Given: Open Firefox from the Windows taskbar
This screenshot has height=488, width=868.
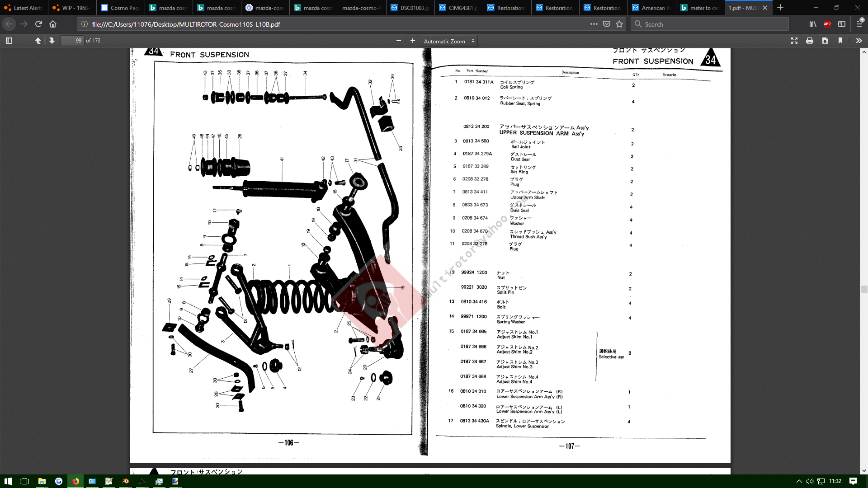Looking at the screenshot, I should (75, 481).
